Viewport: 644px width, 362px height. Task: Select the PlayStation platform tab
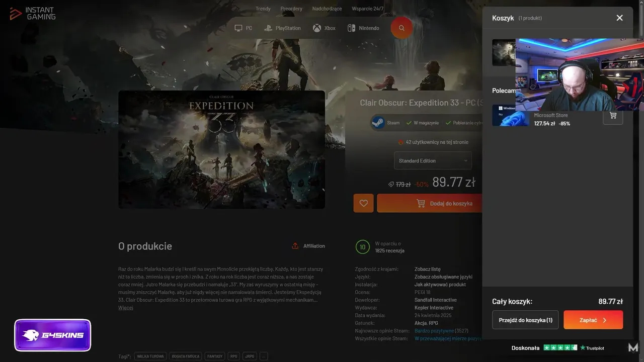(x=282, y=28)
